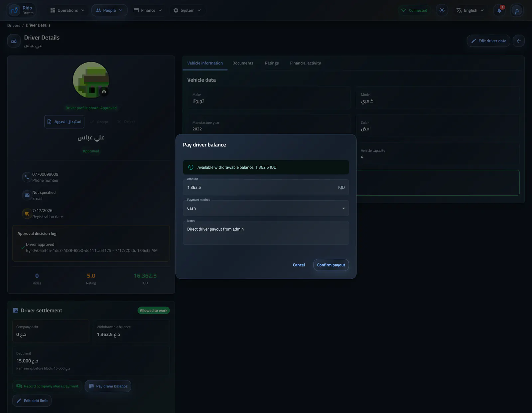532x413 pixels.
Task: Click the System gear icon
Action: (x=176, y=10)
